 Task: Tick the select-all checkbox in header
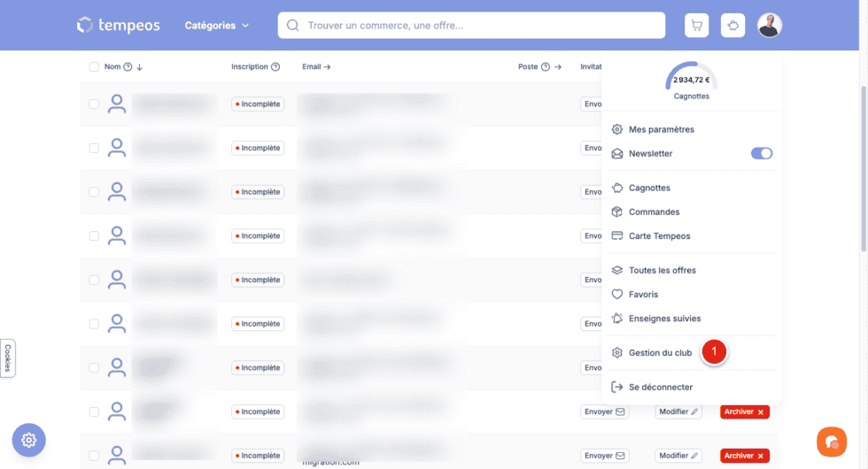coord(94,67)
